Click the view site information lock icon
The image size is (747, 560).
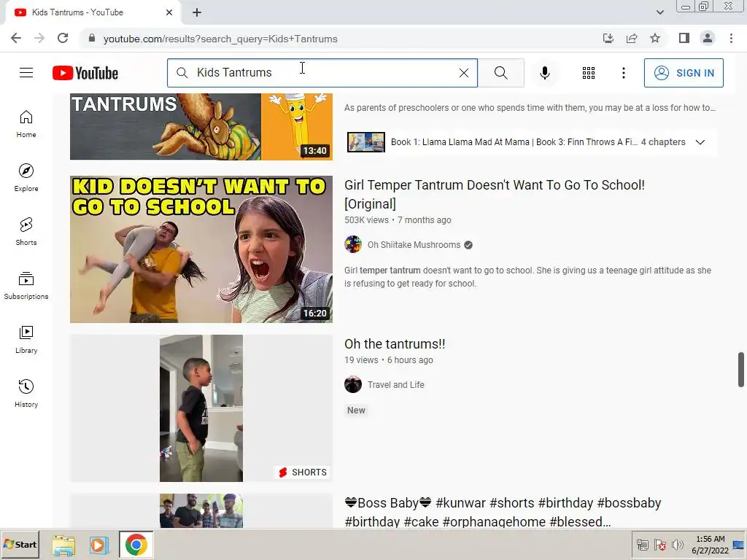click(92, 39)
